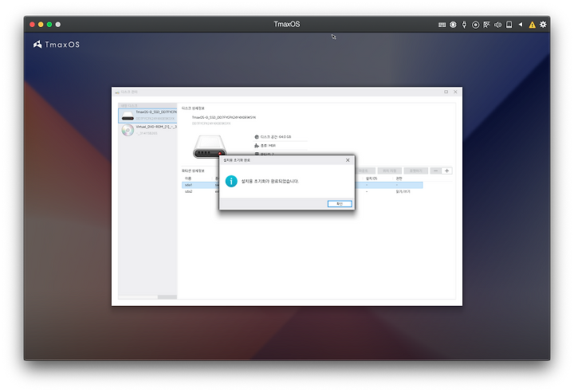Open the keyboard icon in VM toolbar
Viewport: 574px width, 392px height.
pyautogui.click(x=442, y=25)
